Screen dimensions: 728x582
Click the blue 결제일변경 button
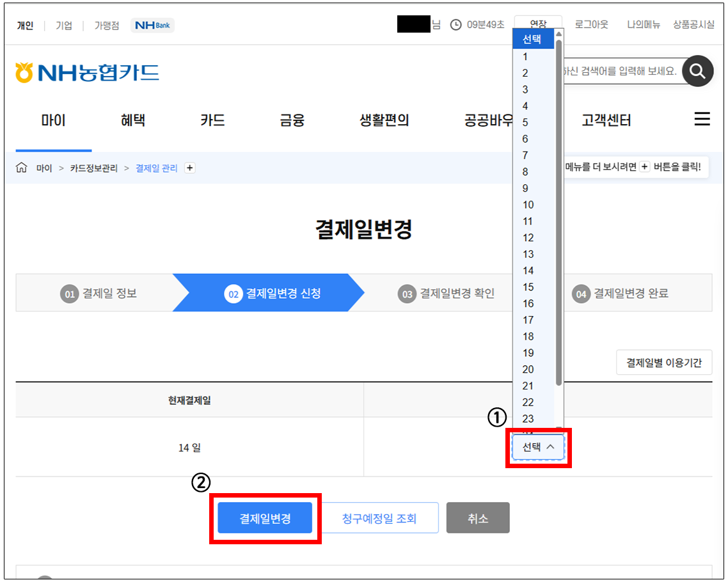pos(265,518)
